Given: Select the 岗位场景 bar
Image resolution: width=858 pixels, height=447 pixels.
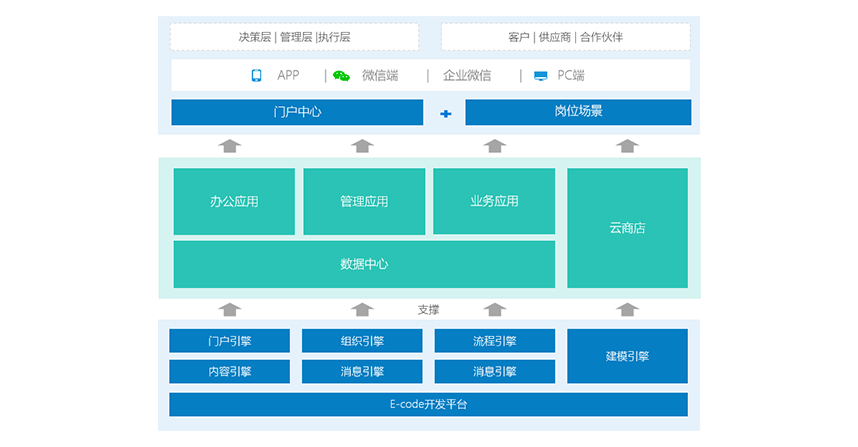Looking at the screenshot, I should point(578,112).
